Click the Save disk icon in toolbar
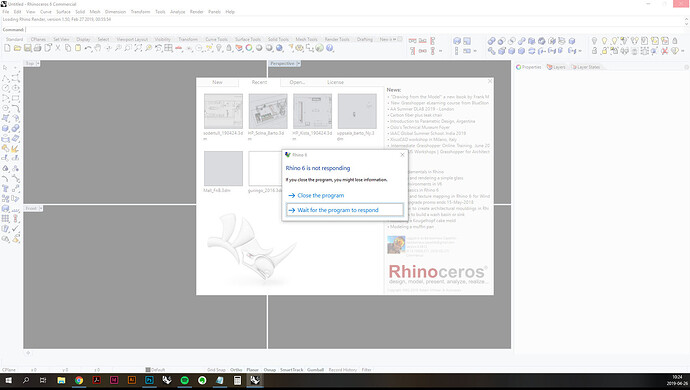690x390 pixels. click(x=27, y=48)
